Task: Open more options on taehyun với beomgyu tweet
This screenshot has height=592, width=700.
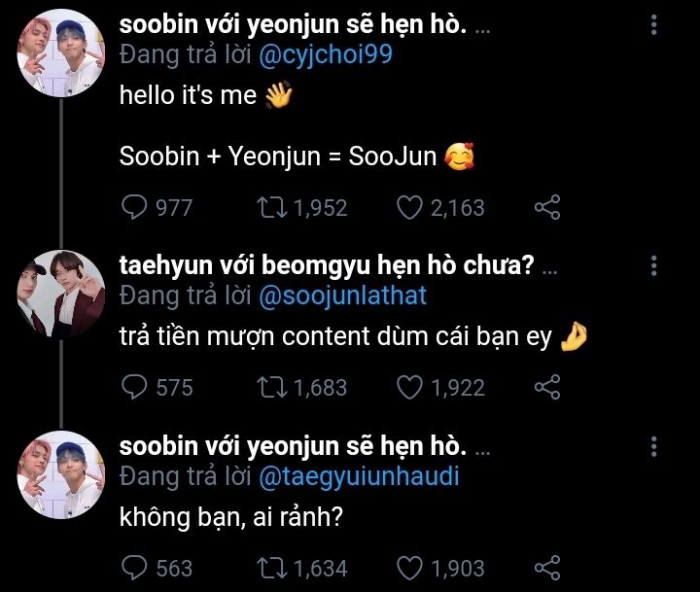Action: [653, 267]
